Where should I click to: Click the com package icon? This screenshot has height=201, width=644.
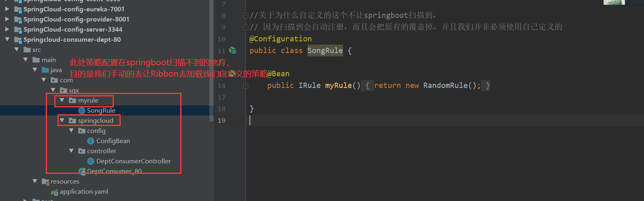pyautogui.click(x=54, y=80)
